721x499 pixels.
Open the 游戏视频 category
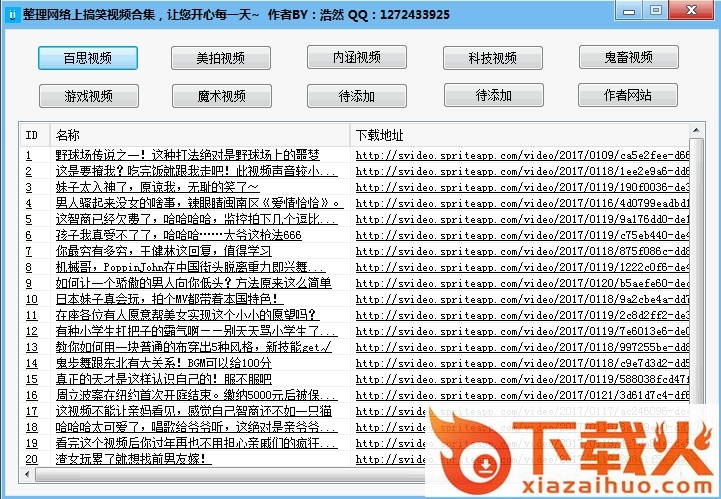pos(88,96)
